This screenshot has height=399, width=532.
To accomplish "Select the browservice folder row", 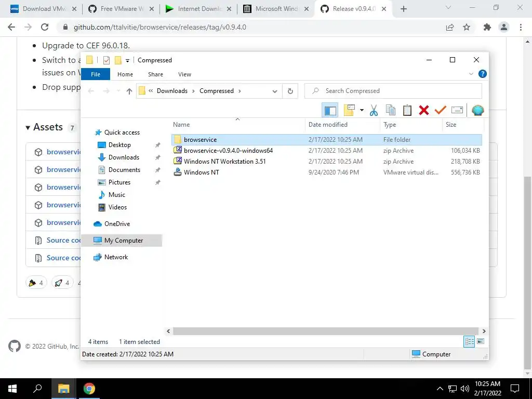I will pyautogui.click(x=327, y=140).
